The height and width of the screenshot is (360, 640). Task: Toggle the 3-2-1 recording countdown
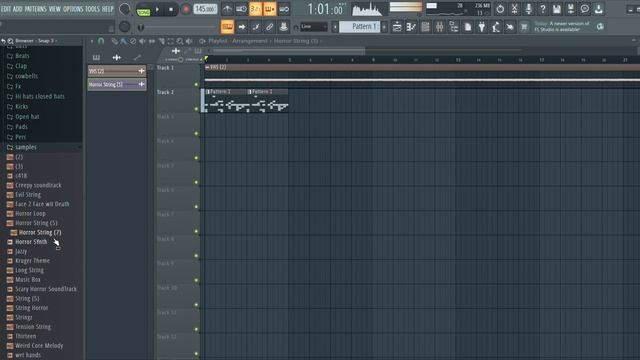(x=256, y=9)
